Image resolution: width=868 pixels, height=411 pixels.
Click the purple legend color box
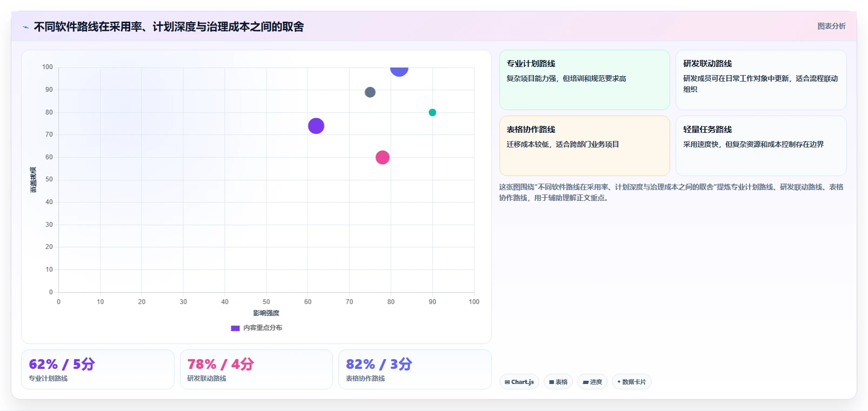point(235,328)
